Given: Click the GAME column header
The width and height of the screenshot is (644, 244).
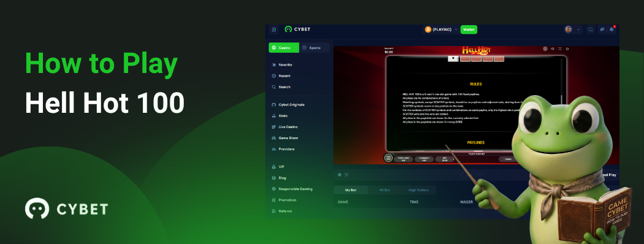Looking at the screenshot, I should pyautogui.click(x=342, y=202).
